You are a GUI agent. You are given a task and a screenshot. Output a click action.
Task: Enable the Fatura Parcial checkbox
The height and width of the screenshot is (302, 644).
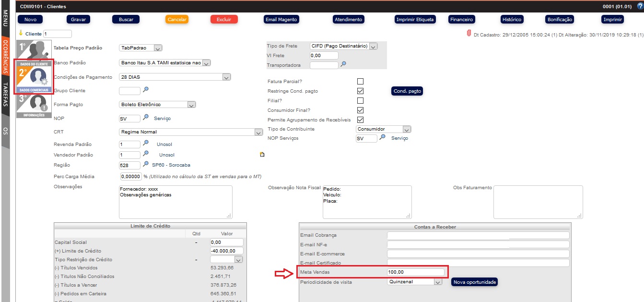click(361, 81)
